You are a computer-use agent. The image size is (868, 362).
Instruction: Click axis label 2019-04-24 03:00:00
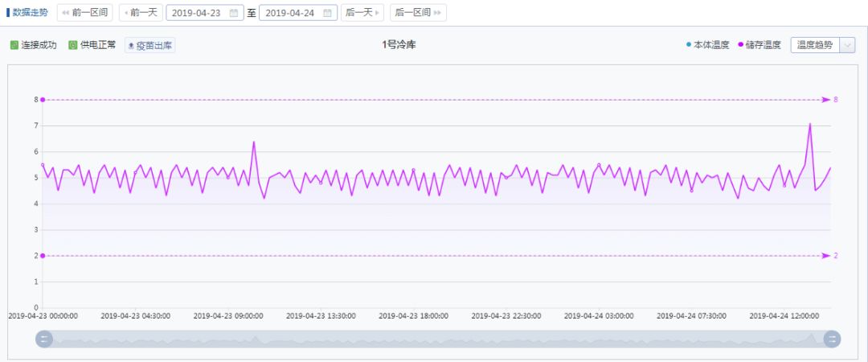tap(599, 316)
